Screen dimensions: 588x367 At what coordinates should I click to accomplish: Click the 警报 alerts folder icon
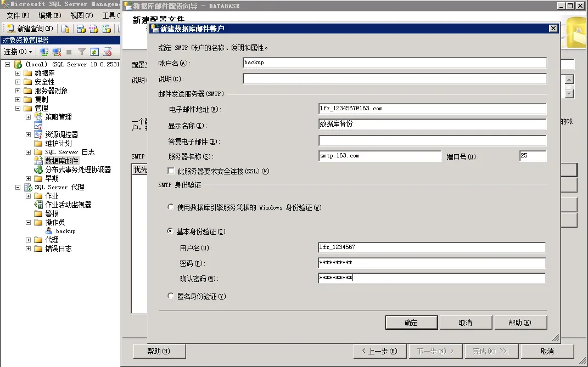[x=38, y=213]
